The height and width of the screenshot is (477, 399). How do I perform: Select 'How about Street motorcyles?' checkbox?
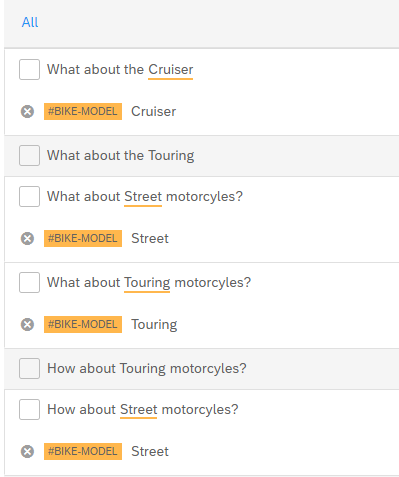coord(29,409)
